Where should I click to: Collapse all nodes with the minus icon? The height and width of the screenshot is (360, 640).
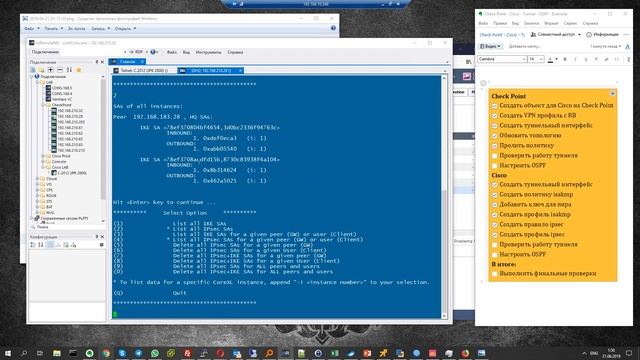coord(60,70)
